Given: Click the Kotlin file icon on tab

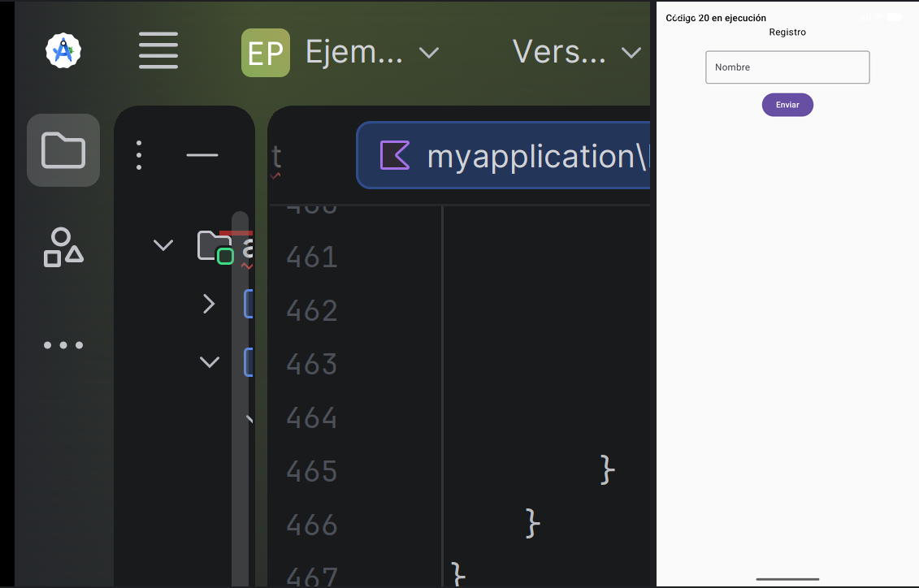Looking at the screenshot, I should point(395,156).
